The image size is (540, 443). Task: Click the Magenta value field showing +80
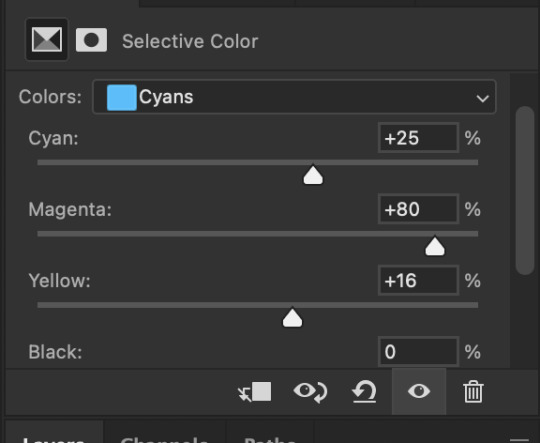[418, 209]
